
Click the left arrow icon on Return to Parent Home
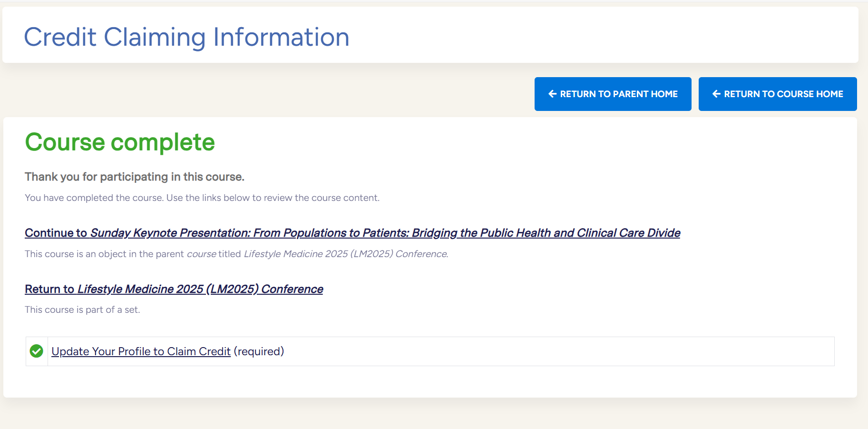552,94
